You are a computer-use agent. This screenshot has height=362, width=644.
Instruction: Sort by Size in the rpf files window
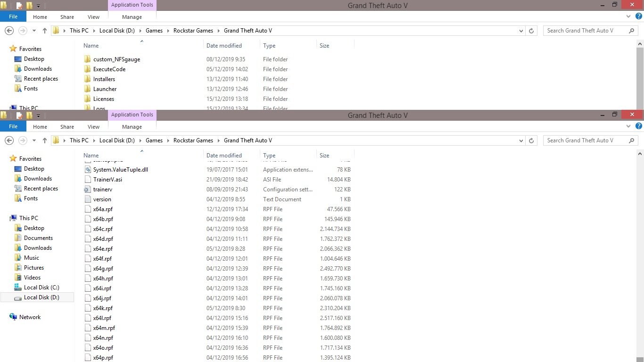(x=324, y=156)
